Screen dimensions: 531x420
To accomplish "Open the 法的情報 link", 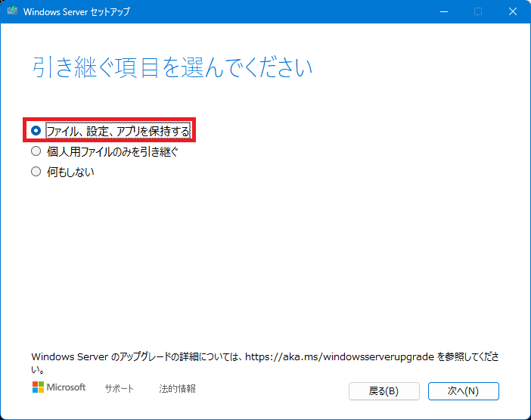I will point(177,388).
